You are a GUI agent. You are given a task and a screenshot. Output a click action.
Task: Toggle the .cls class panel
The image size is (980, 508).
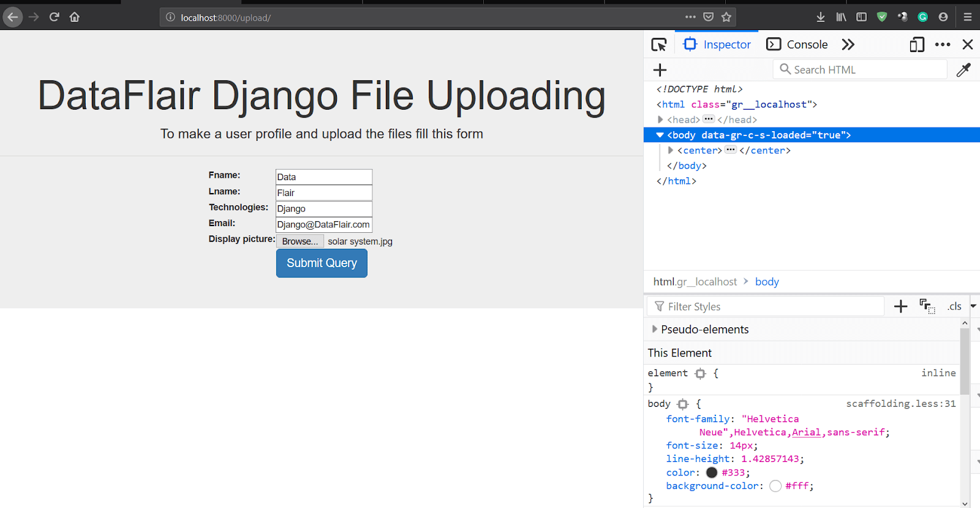pos(954,306)
